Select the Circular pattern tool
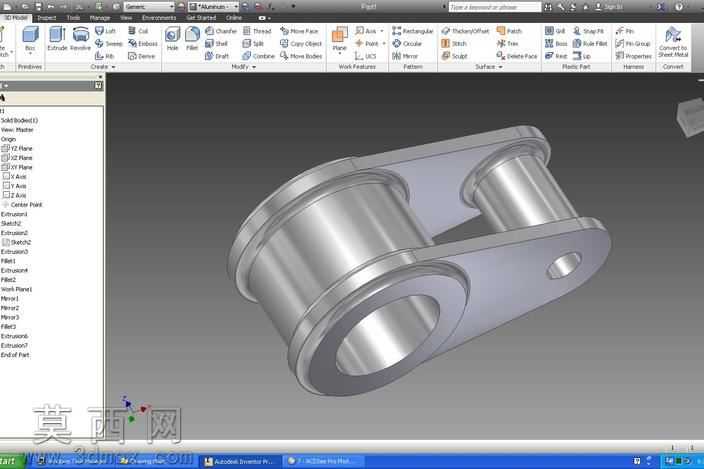 407,44
